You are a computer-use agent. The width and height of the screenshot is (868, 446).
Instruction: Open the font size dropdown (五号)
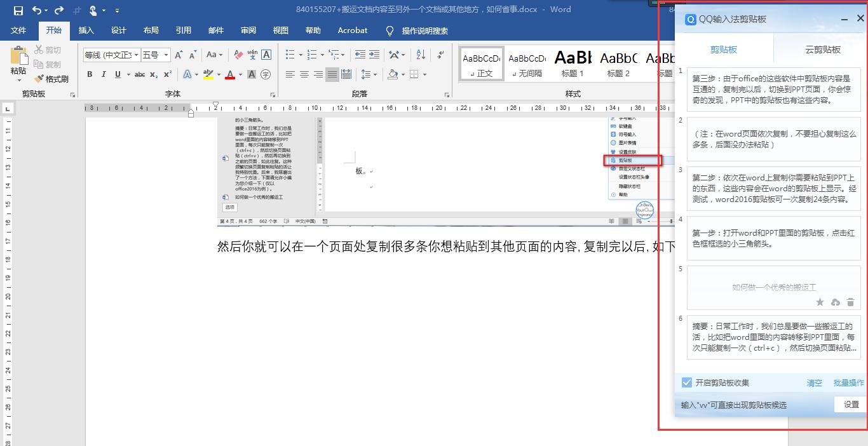[166, 55]
